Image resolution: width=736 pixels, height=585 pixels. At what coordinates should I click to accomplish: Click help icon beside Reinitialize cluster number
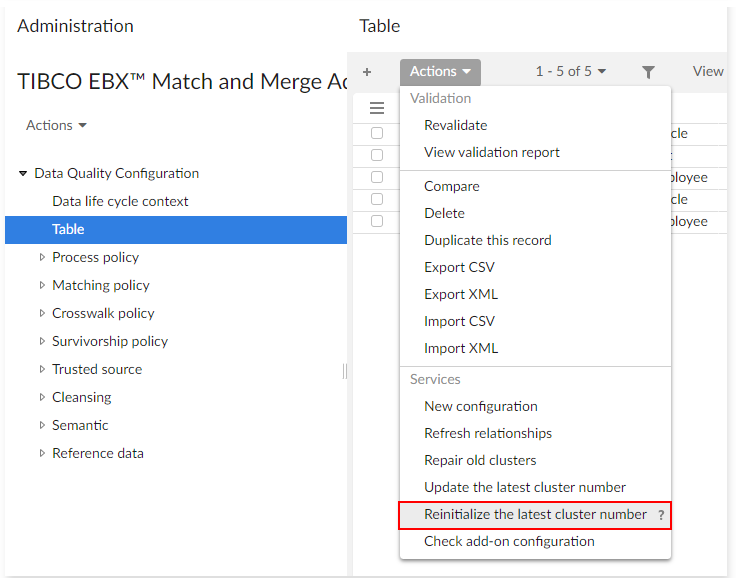tap(661, 515)
